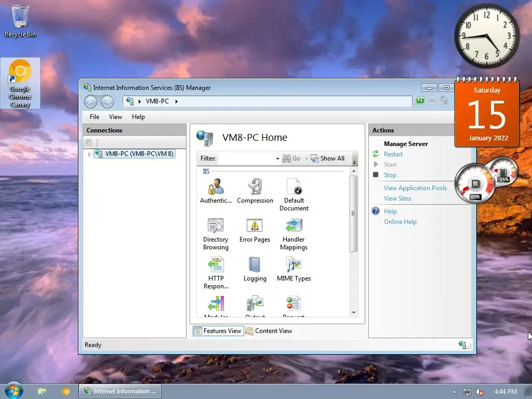Screen dimensions: 532x399
Task: Open Google Chrome Canary desktop shortcut
Action: pos(20,83)
